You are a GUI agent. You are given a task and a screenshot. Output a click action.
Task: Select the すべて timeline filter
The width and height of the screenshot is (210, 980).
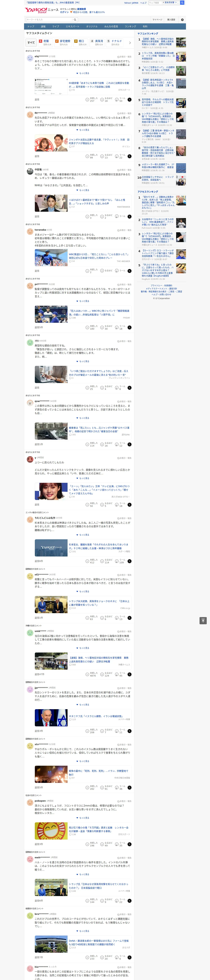click(31, 43)
